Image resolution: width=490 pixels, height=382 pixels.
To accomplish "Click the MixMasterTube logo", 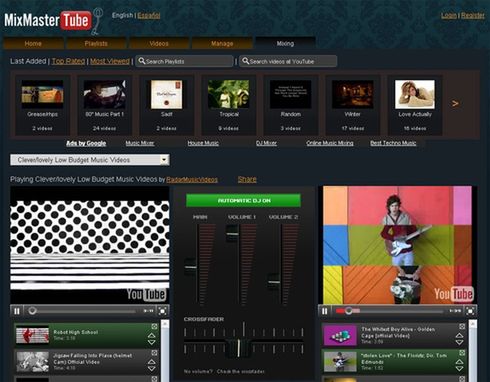I will (53, 21).
